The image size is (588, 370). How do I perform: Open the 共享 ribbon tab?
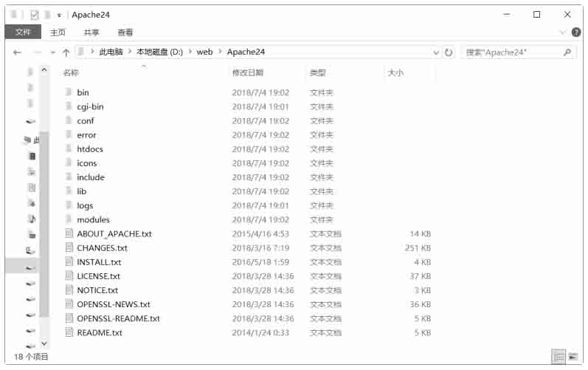tap(91, 32)
